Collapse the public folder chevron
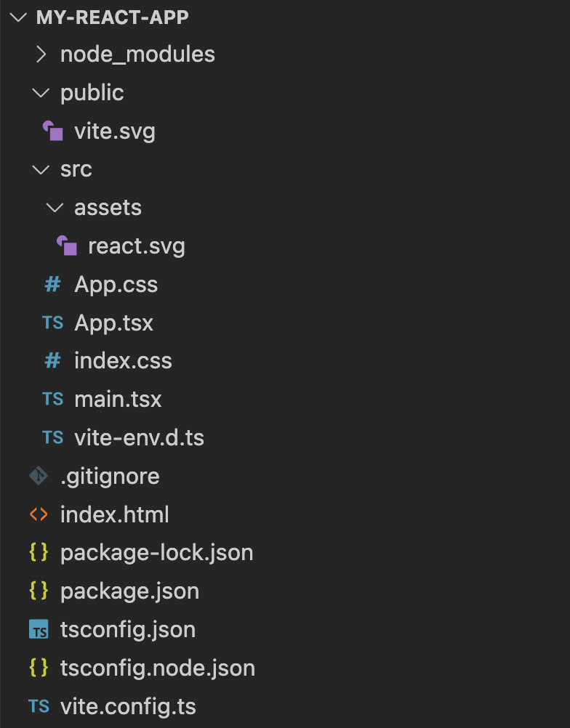 [x=41, y=93]
